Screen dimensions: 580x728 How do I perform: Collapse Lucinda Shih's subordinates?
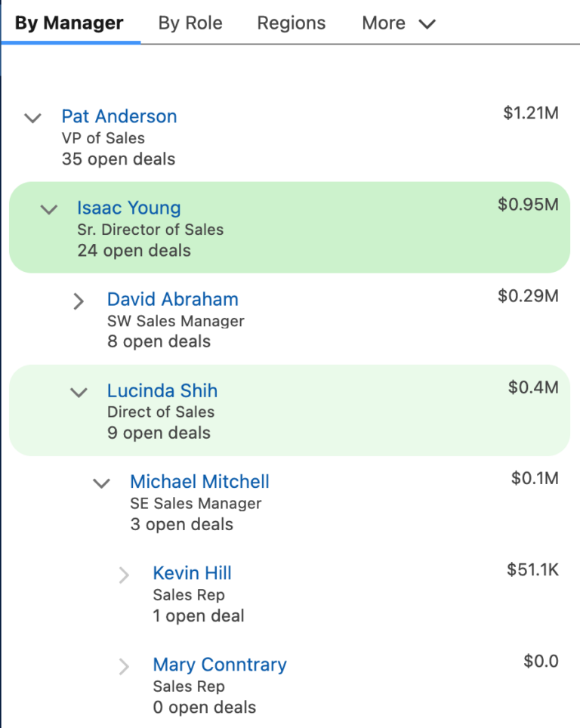(79, 392)
